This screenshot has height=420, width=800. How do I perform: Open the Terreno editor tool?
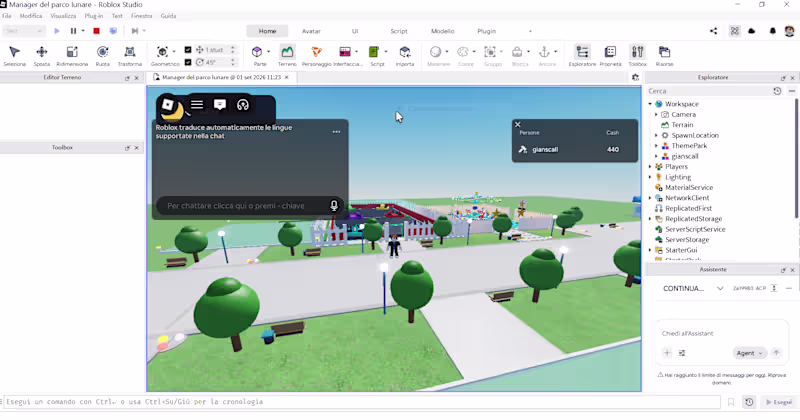(287, 56)
